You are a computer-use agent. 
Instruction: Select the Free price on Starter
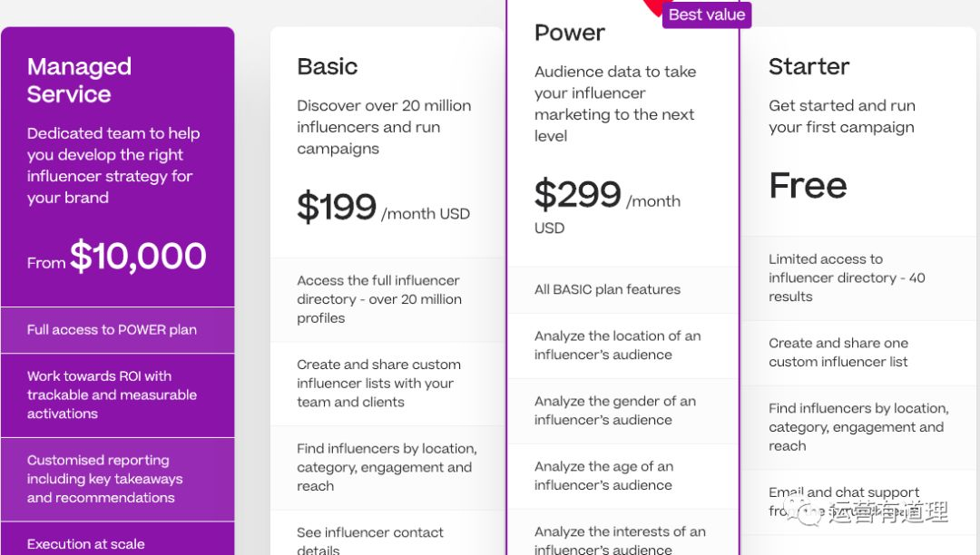pos(808,185)
